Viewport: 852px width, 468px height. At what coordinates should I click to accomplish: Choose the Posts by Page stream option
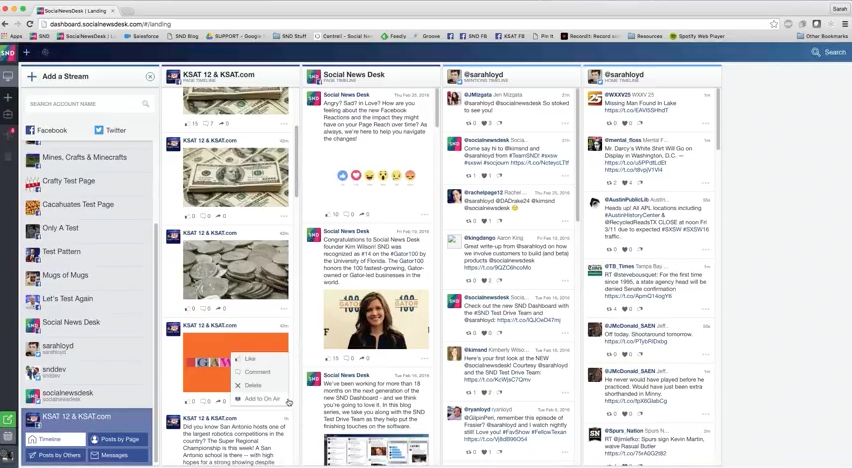pyautogui.click(x=118, y=439)
